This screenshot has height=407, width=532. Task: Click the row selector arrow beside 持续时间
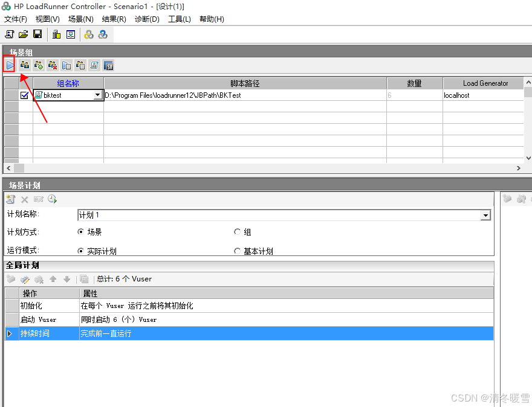point(10,333)
